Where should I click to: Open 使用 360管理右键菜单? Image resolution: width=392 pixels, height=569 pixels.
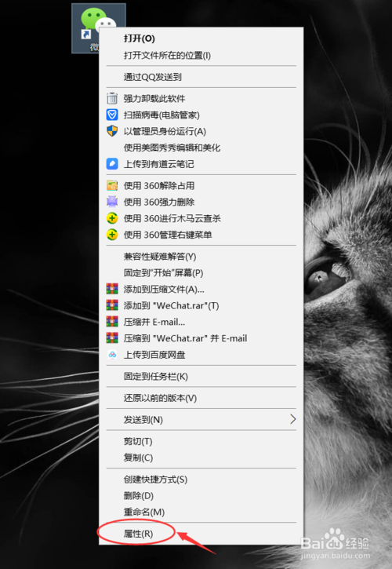[x=201, y=235]
